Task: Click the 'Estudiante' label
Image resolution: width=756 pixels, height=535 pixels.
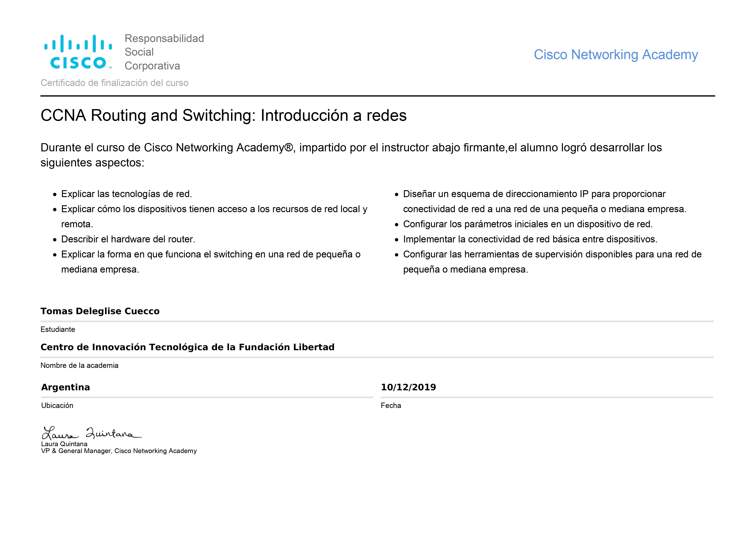Action: pos(58,329)
